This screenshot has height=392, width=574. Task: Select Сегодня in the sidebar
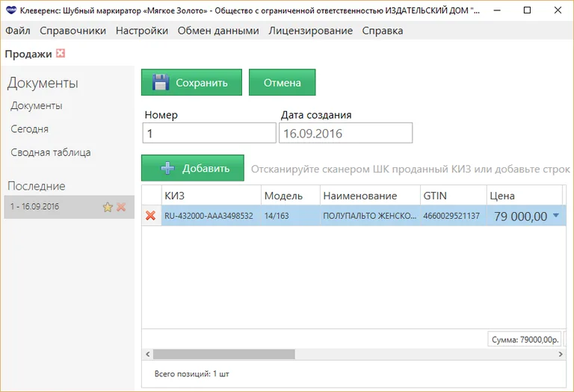tap(30, 129)
